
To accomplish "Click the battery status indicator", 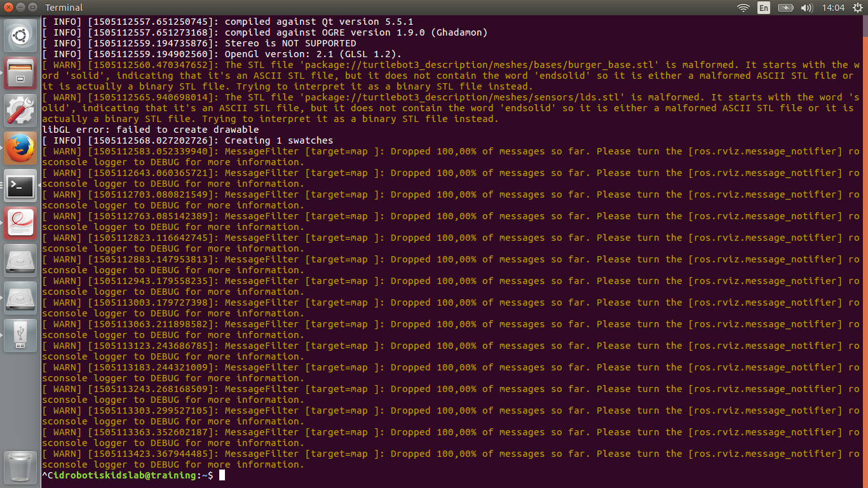I will (x=786, y=8).
